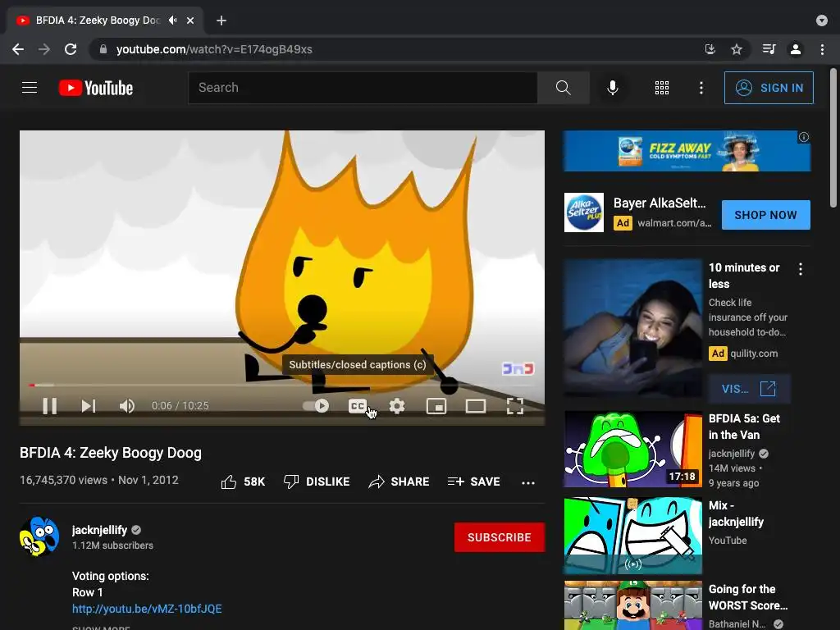
Task: Reload the page
Action: click(71, 49)
